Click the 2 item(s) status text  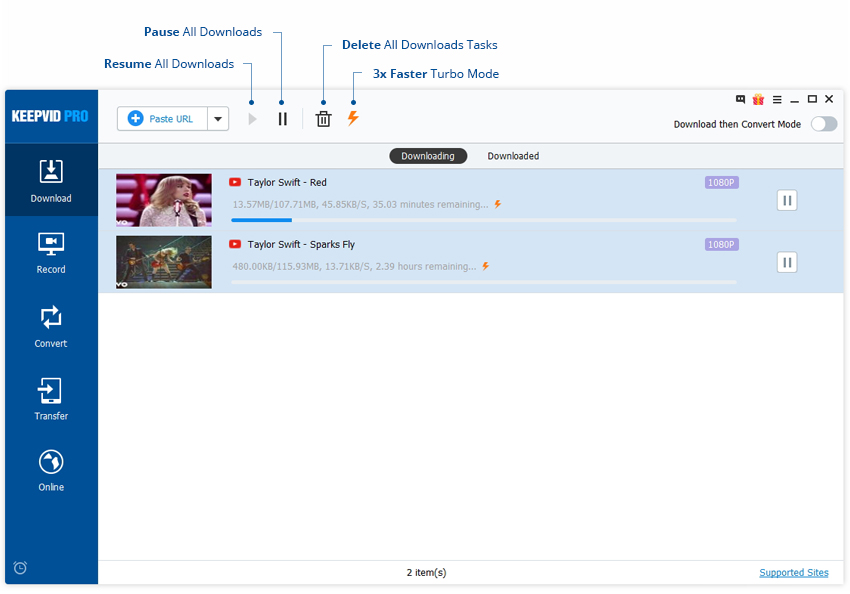(427, 572)
